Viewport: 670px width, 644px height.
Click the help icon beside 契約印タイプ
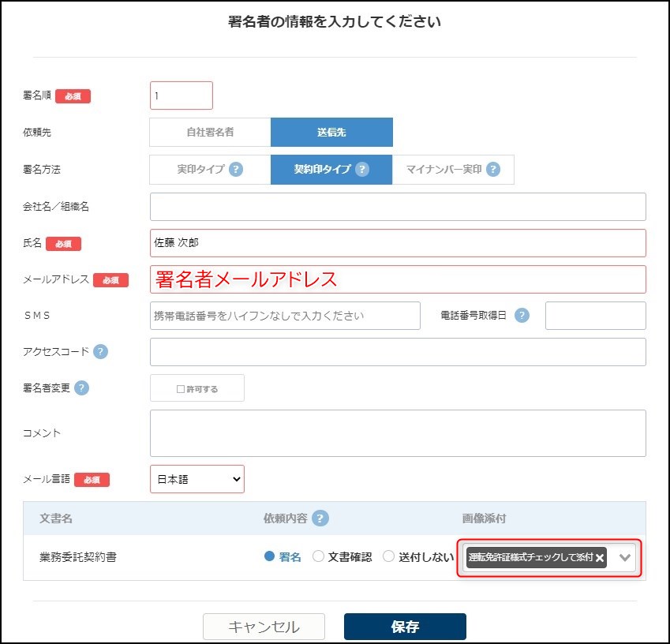click(361, 169)
